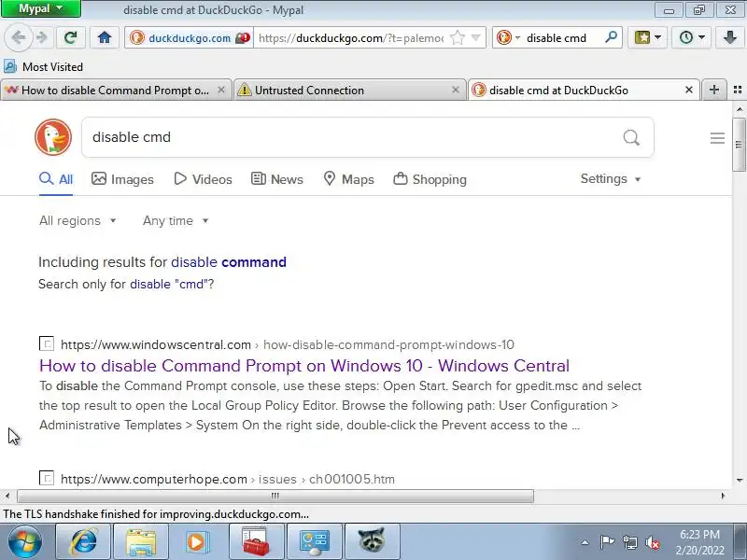Reload the current page
This screenshot has height=560, width=747.
coord(71,37)
